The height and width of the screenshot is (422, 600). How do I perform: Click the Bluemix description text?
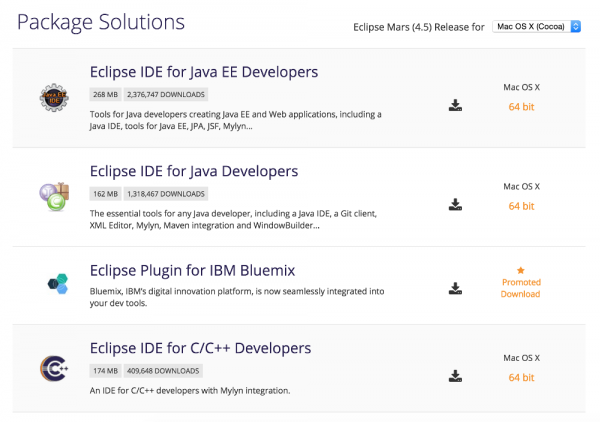click(x=237, y=297)
